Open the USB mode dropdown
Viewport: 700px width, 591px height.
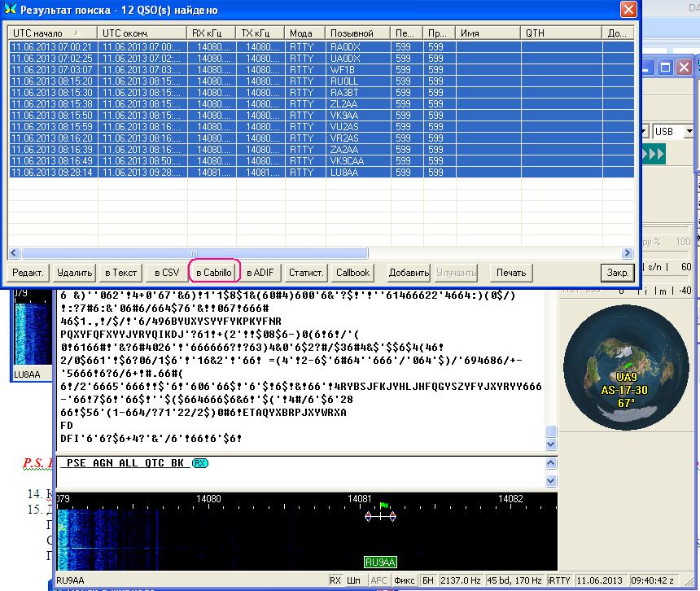point(689,131)
